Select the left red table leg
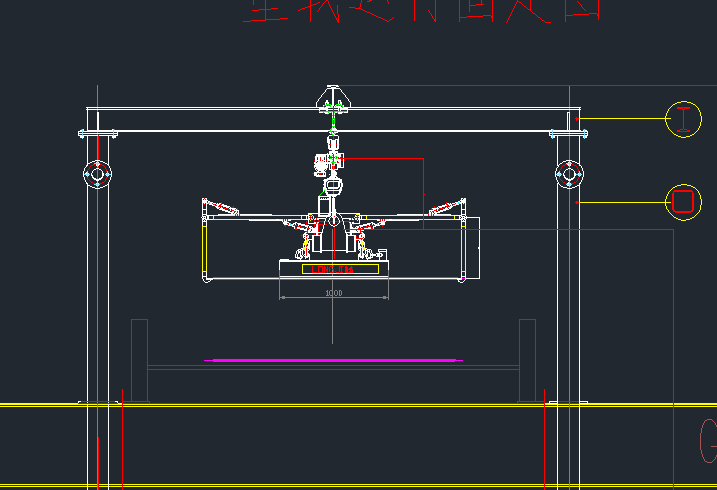 click(139, 361)
